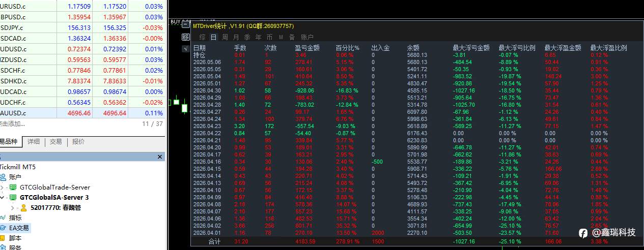Image resolution: width=644 pixels, height=250 pixels.
Task: Select the 年 yearly statistics tab
Action: point(258,37)
